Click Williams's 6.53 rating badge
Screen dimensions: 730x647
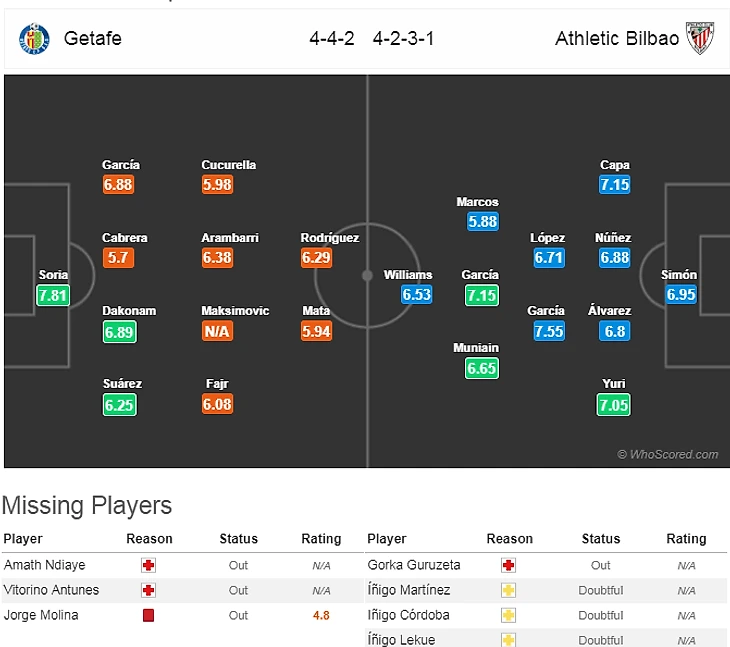coord(416,295)
